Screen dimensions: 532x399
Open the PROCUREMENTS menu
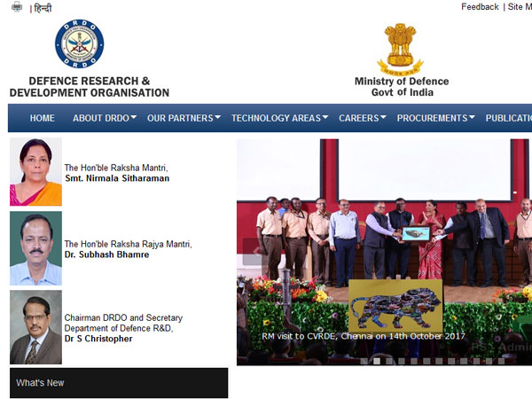pos(435,118)
